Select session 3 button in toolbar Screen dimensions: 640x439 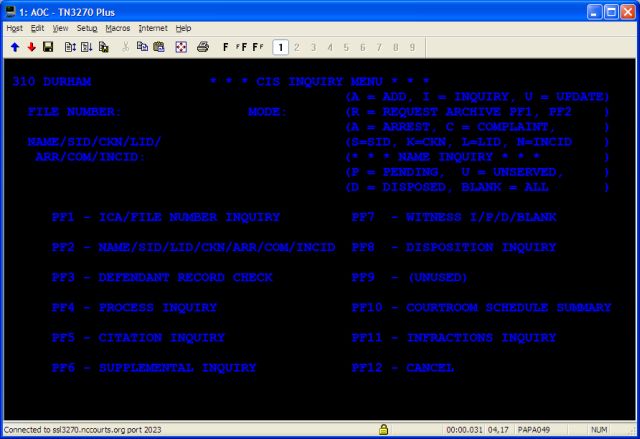click(313, 47)
